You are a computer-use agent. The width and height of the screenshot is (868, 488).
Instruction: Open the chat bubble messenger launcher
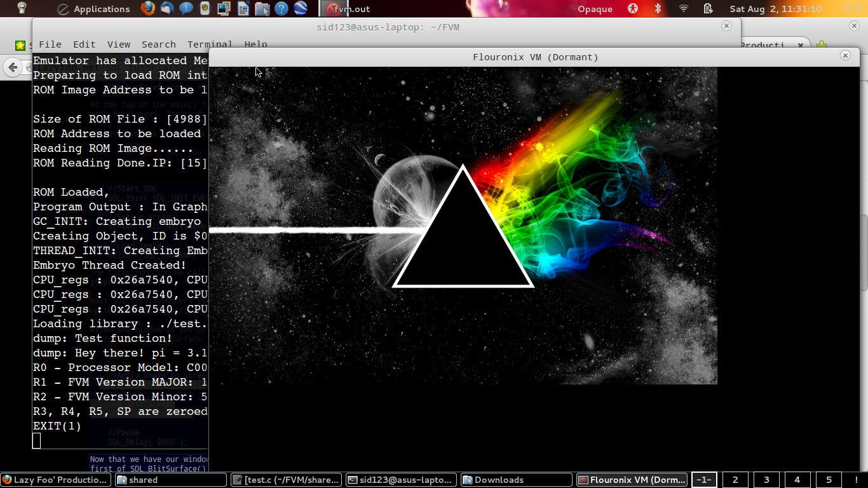coord(186,8)
